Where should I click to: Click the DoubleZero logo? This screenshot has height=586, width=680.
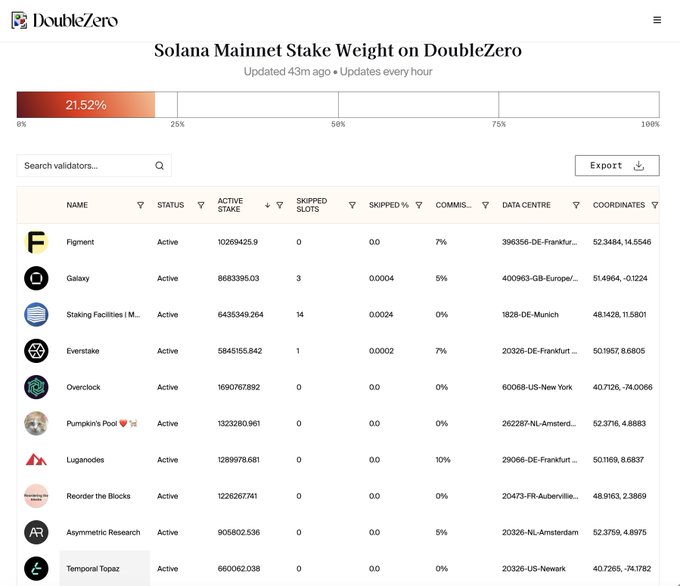[x=64, y=20]
